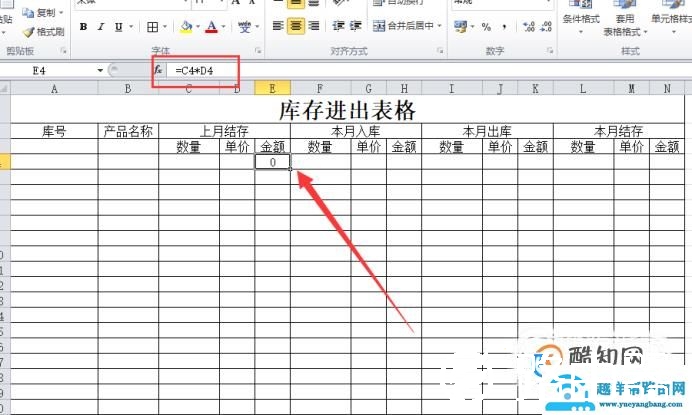Click the 金额 cell under 本月结存
692x415 pixels.
coord(667,146)
